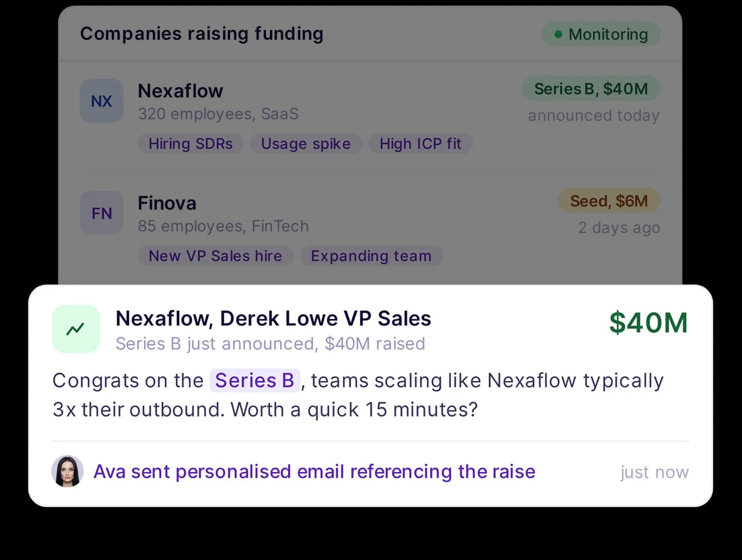Click the 'Hiring SDRs' signal tag on Nexaflow

pyautogui.click(x=190, y=143)
